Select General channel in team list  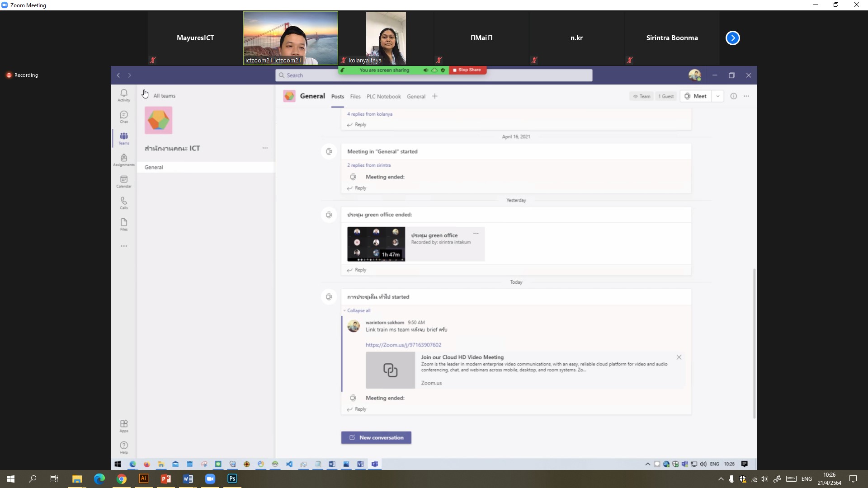click(206, 167)
